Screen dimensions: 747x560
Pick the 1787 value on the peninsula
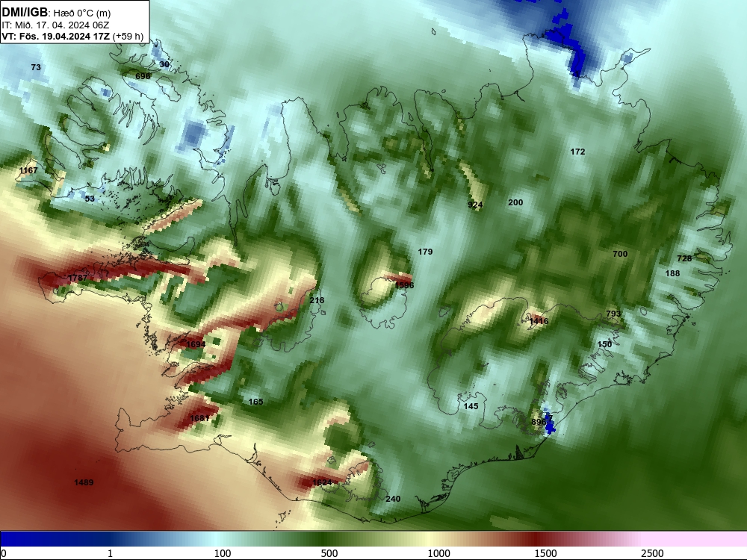(78, 278)
